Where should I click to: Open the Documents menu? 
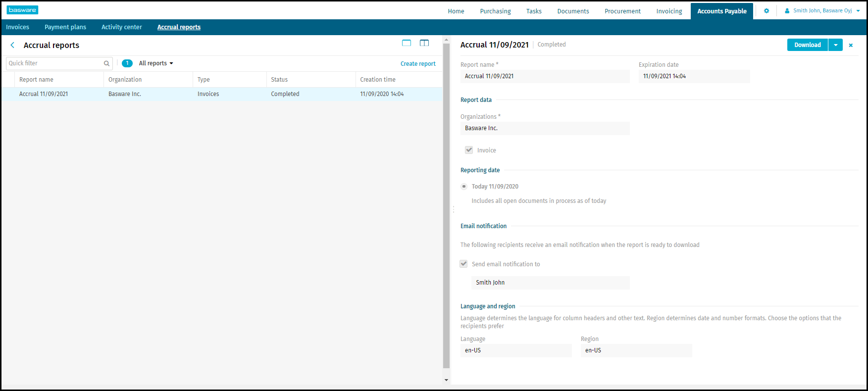click(573, 11)
